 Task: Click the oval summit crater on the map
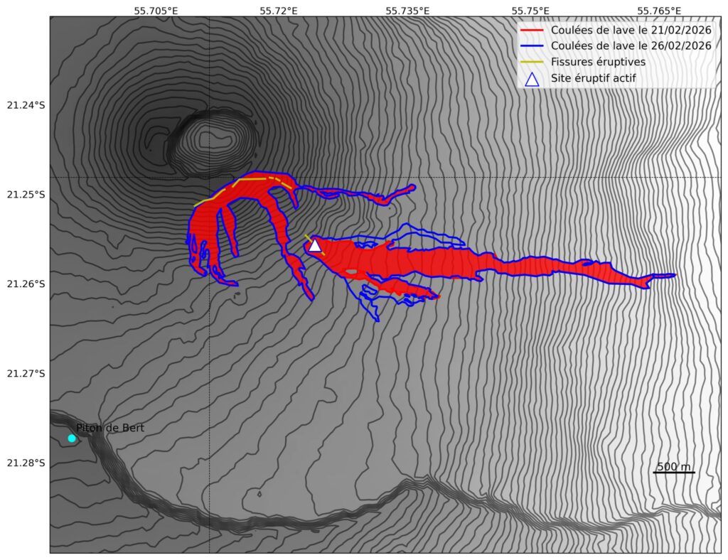[x=214, y=142]
